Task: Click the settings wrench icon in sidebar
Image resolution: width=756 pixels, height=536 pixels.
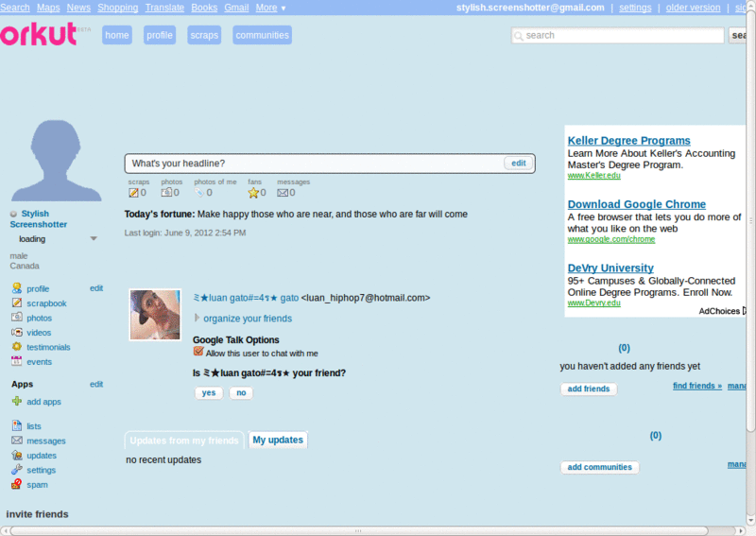Action: pos(17,469)
